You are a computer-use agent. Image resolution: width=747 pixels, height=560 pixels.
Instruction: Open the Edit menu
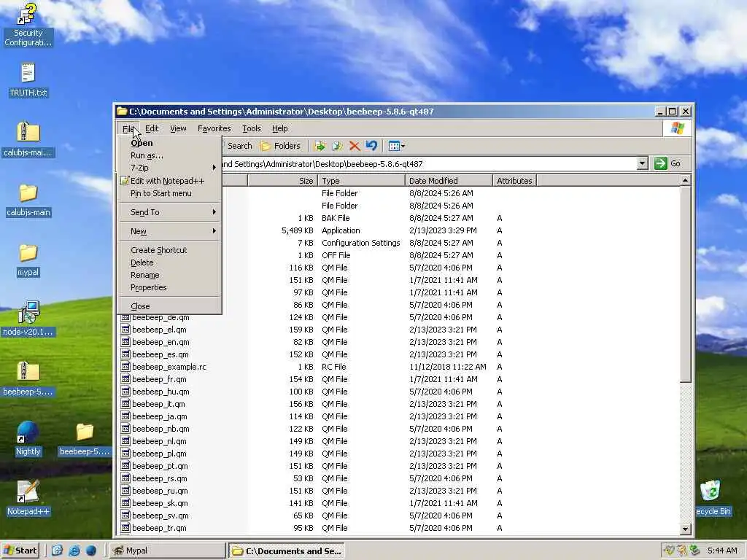click(152, 128)
